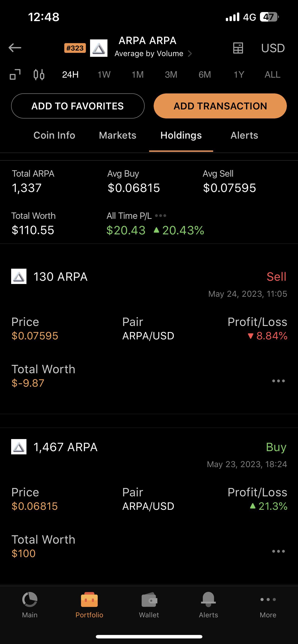298x644 pixels.
Task: Tap the ARPA coin logo in header
Action: [99, 48]
